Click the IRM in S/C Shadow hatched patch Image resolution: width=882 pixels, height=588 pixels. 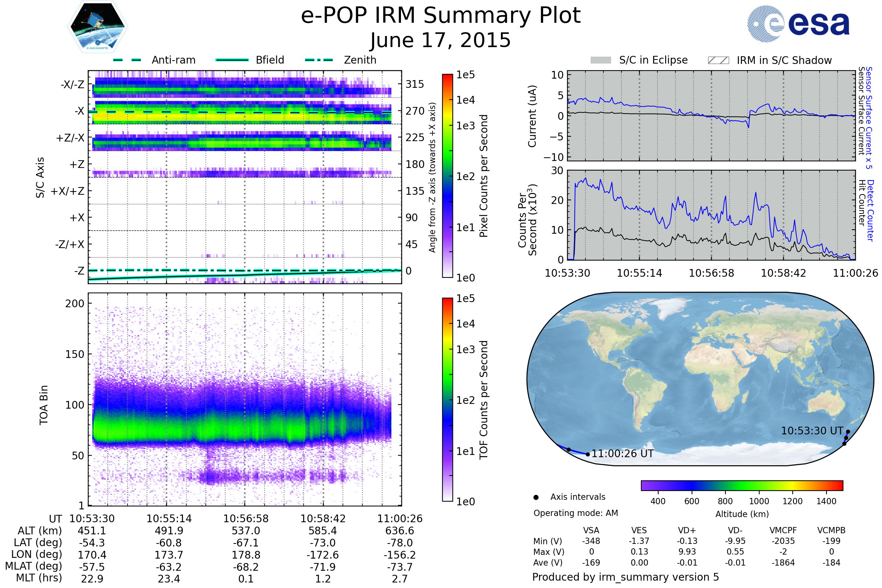point(718,60)
